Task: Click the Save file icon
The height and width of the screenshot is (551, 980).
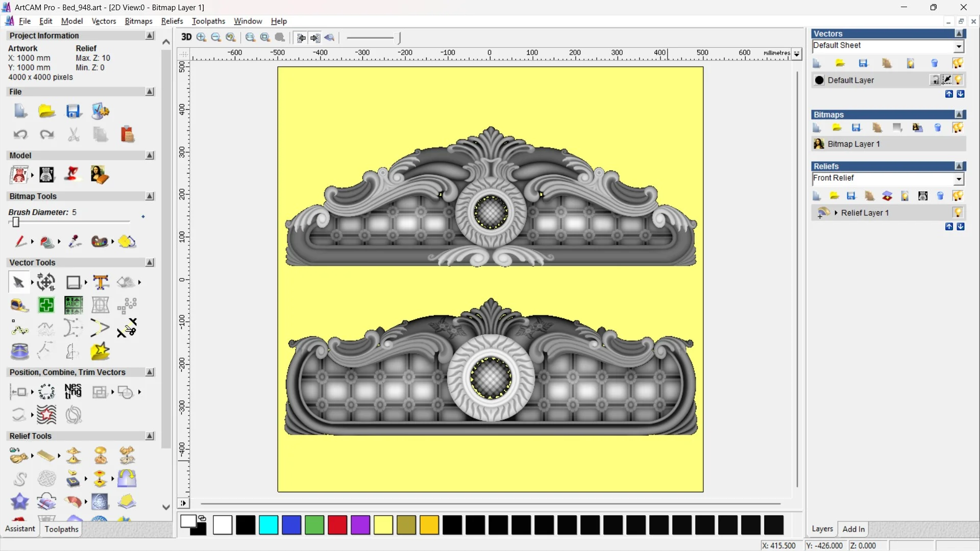Action: [x=73, y=111]
